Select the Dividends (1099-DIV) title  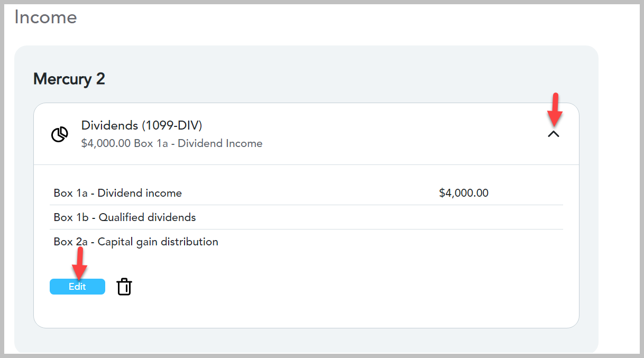click(x=142, y=125)
